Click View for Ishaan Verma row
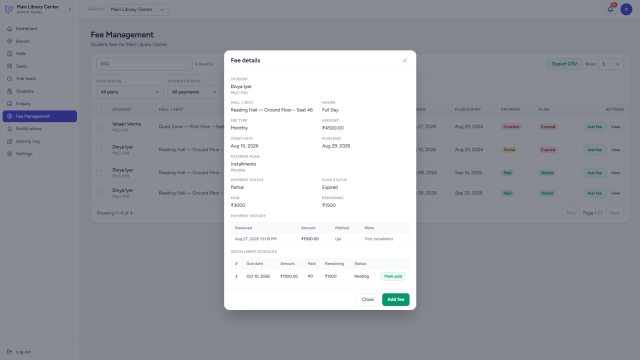The width and height of the screenshot is (640, 360). point(615,127)
